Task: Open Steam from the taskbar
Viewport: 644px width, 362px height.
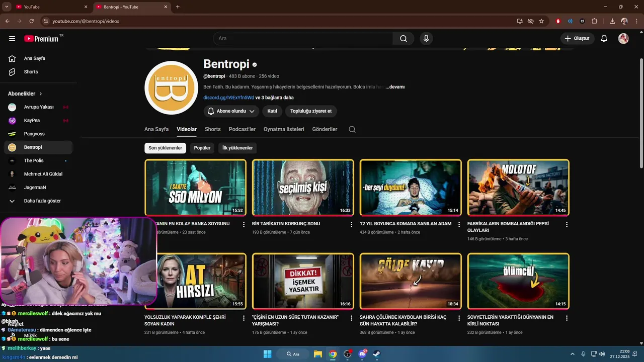Action: pos(376,354)
